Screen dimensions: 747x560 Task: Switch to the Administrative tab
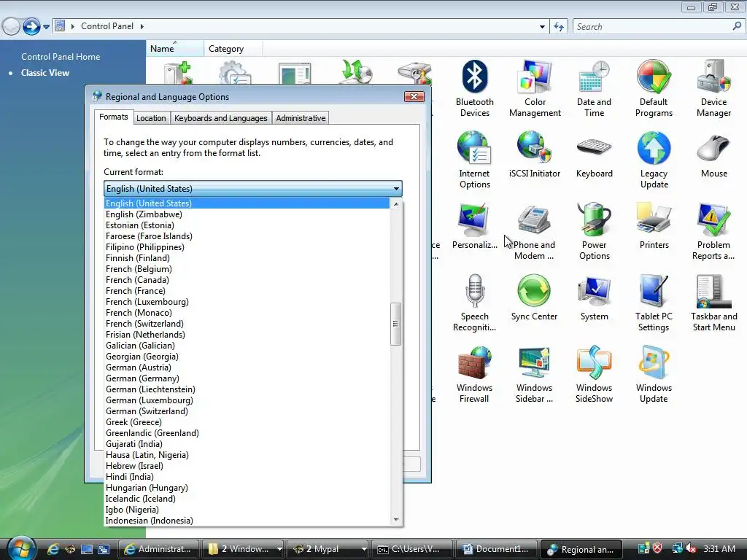pyautogui.click(x=301, y=118)
